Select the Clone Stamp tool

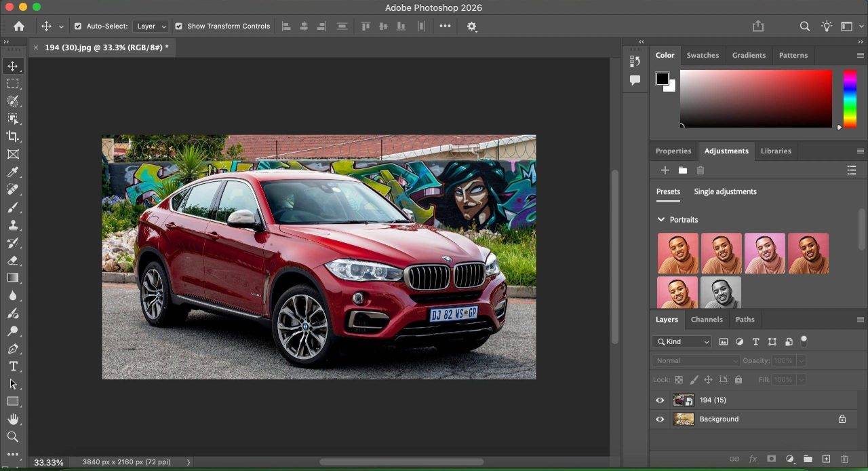tap(13, 225)
